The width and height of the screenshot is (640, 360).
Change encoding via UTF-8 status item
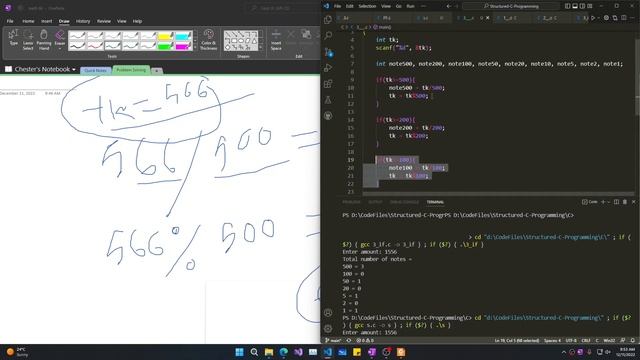[x=571, y=340]
